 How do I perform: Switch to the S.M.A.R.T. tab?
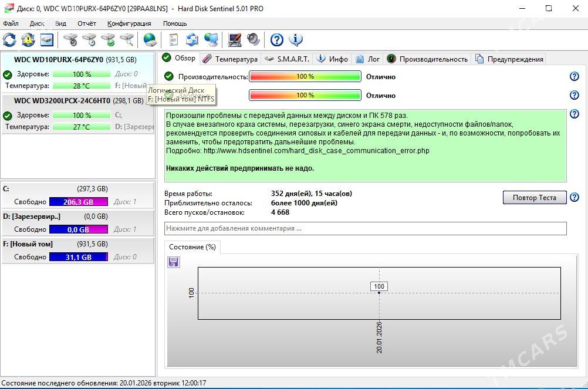tap(287, 59)
